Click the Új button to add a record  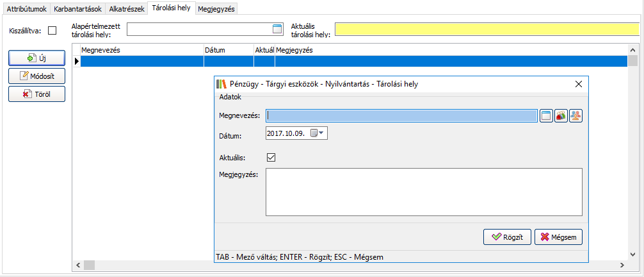click(36, 58)
